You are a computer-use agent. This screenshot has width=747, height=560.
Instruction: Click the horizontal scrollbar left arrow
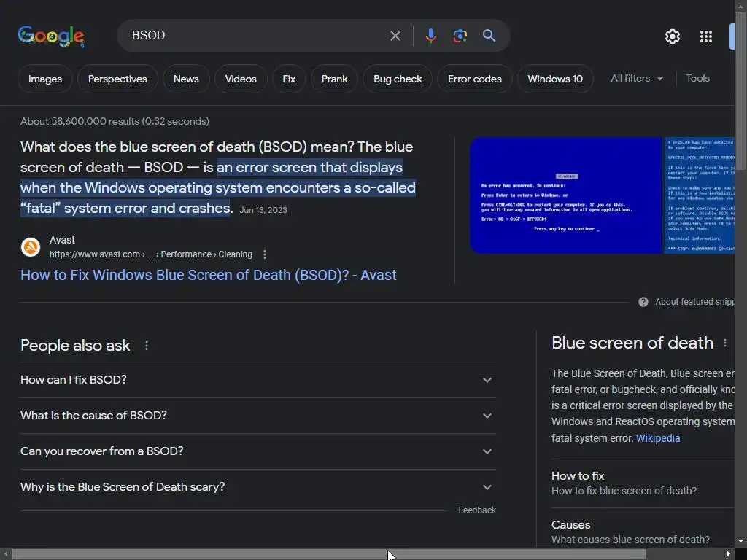click(x=5, y=554)
